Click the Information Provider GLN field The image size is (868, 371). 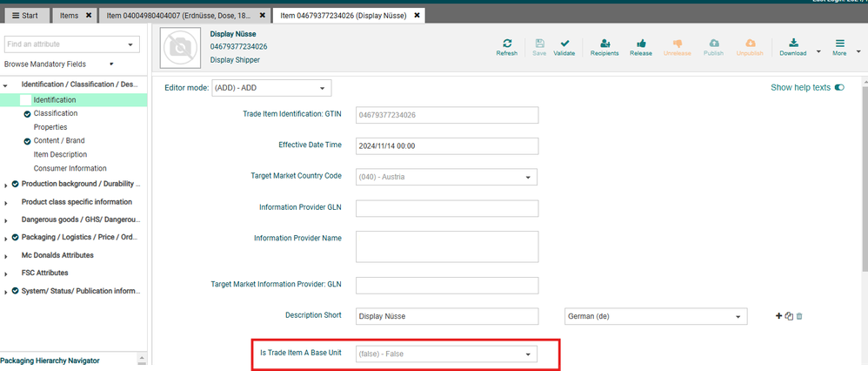[447, 208]
